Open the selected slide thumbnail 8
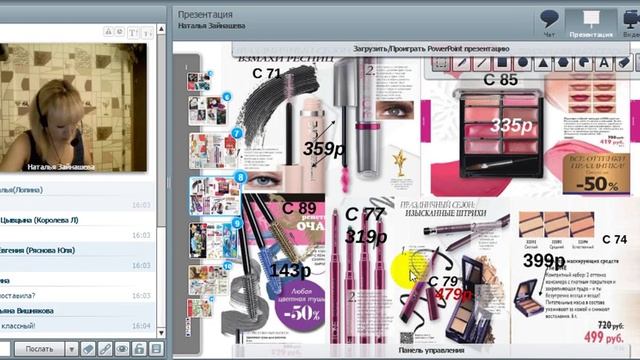This screenshot has width=640, height=360. 215,196
